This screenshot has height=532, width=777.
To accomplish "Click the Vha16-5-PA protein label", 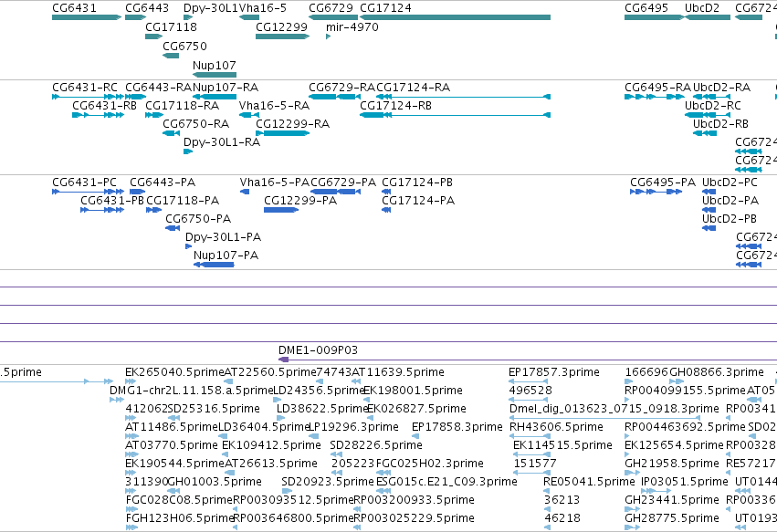I will (x=275, y=183).
